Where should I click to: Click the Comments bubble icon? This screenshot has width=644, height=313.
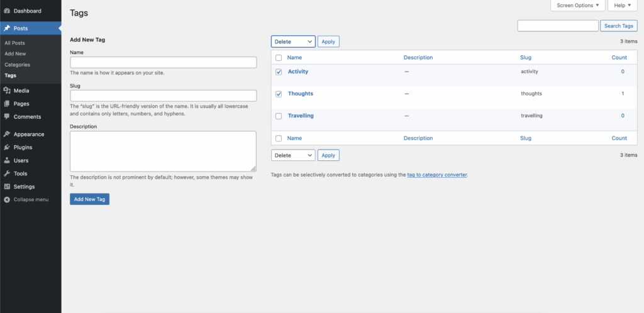pyautogui.click(x=7, y=117)
